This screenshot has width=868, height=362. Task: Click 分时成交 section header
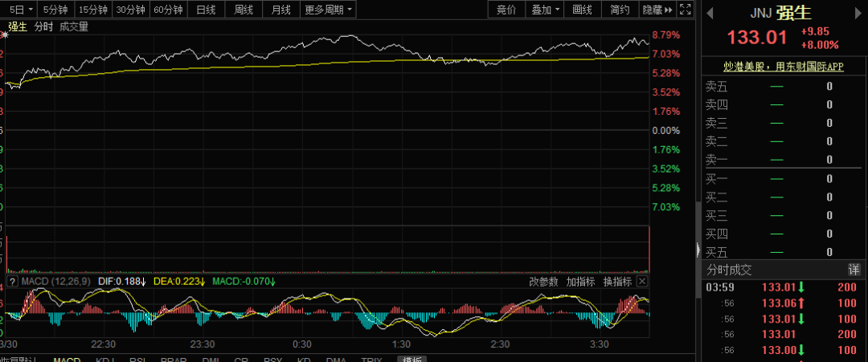click(730, 270)
